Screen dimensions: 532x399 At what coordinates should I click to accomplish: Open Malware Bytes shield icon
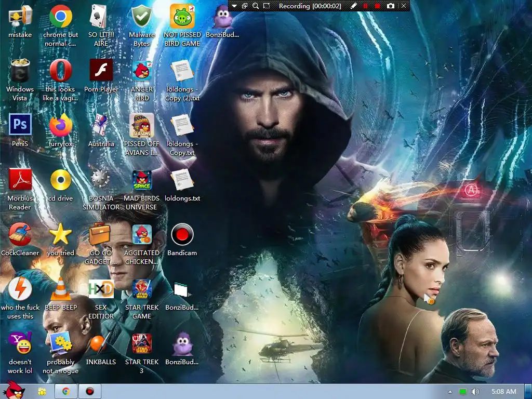click(141, 17)
